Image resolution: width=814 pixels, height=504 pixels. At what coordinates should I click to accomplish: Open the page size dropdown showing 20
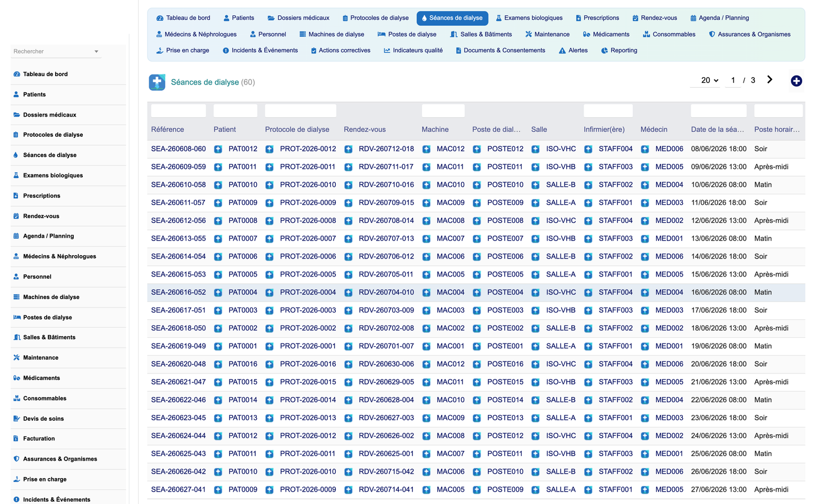[709, 81]
